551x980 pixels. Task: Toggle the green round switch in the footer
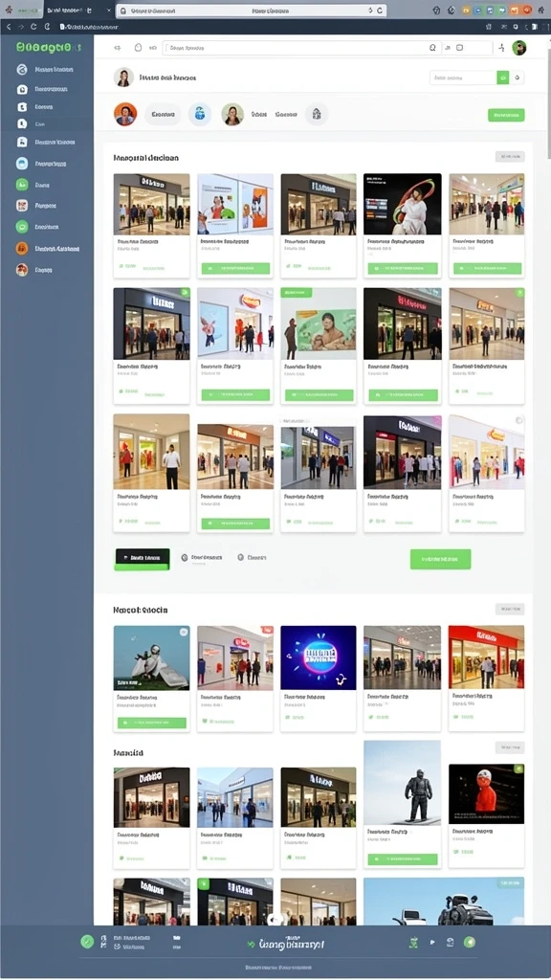point(469,942)
